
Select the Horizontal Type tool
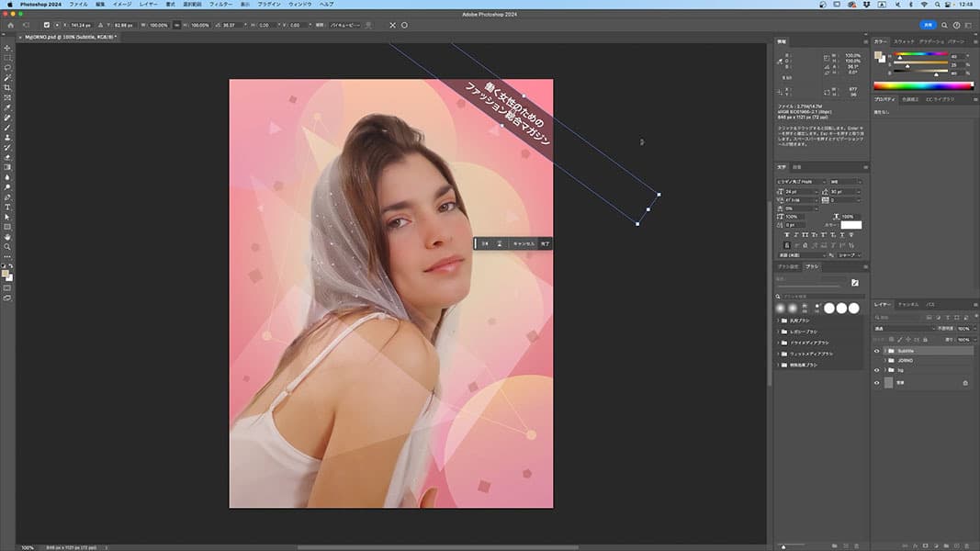[x=7, y=207]
